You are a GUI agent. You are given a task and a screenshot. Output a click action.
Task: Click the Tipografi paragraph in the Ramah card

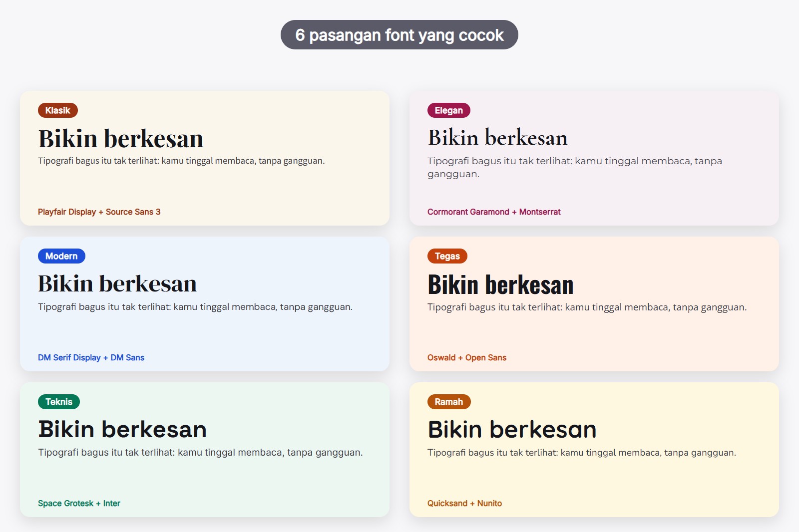click(582, 453)
